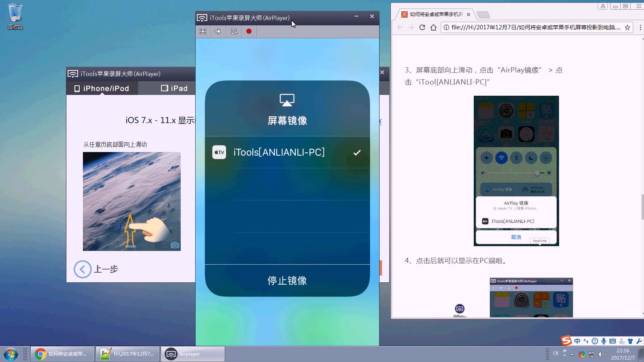This screenshot has height=362, width=644.
Task: Open the Recycle Bin desktop icon
Action: pos(15,16)
